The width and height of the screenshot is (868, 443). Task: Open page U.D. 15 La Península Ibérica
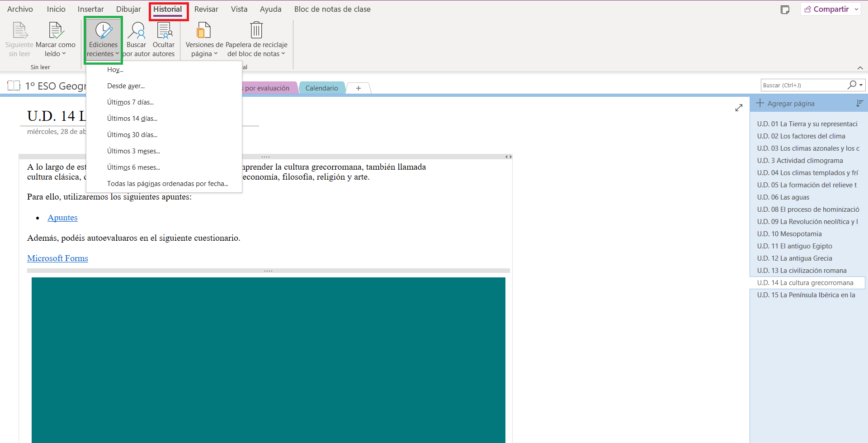807,295
